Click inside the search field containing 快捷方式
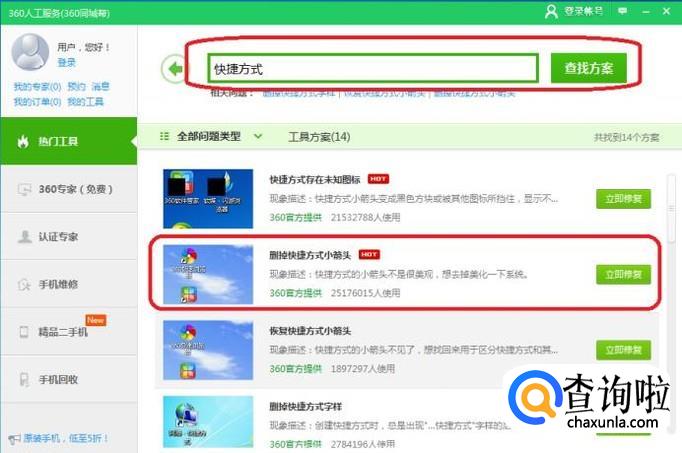This screenshot has width=682, height=453. (x=373, y=68)
